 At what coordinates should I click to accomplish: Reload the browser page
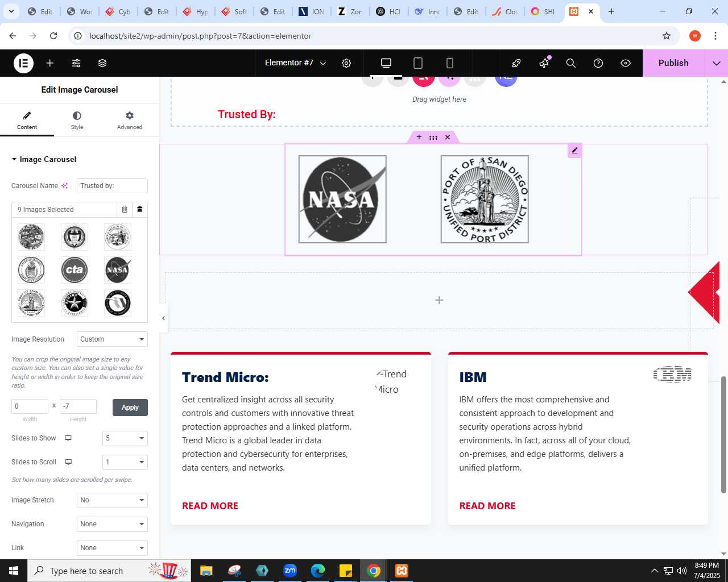click(x=53, y=36)
